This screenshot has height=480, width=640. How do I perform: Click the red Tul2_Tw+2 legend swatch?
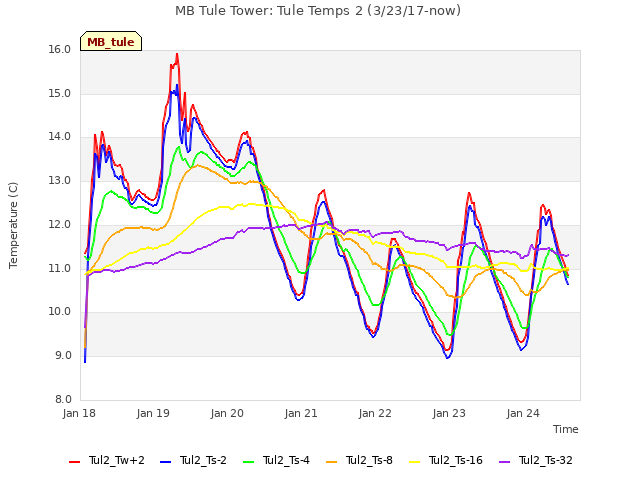click(75, 462)
